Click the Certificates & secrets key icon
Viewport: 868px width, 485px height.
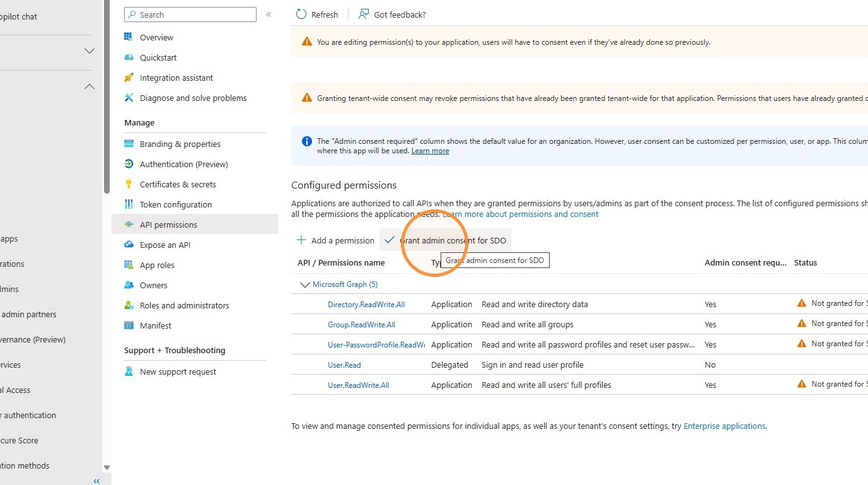129,184
